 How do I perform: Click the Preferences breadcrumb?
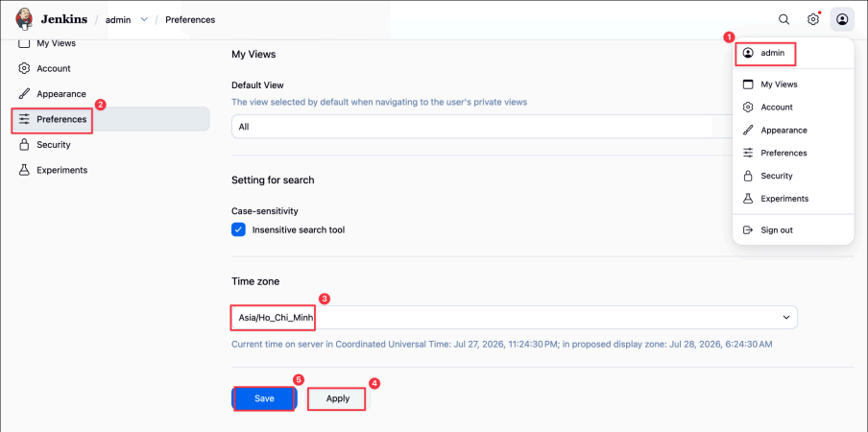pos(190,20)
